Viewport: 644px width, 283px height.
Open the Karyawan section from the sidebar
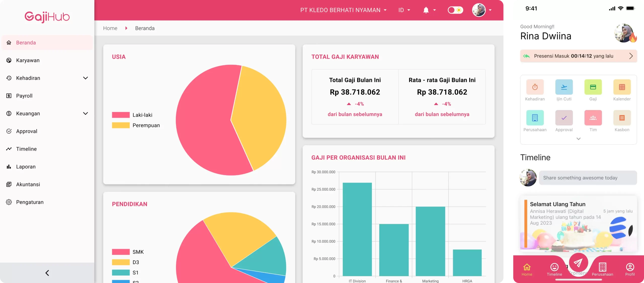[28, 60]
